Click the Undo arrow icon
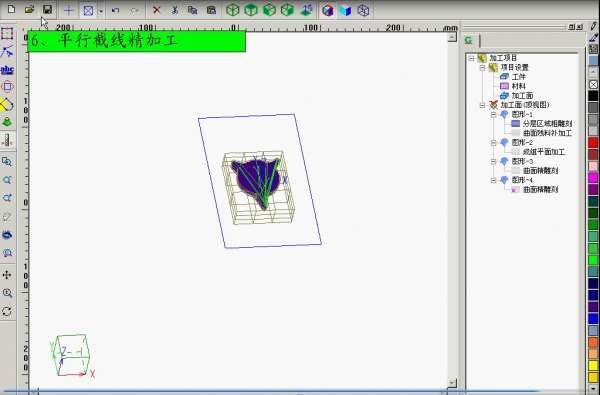 (x=116, y=10)
